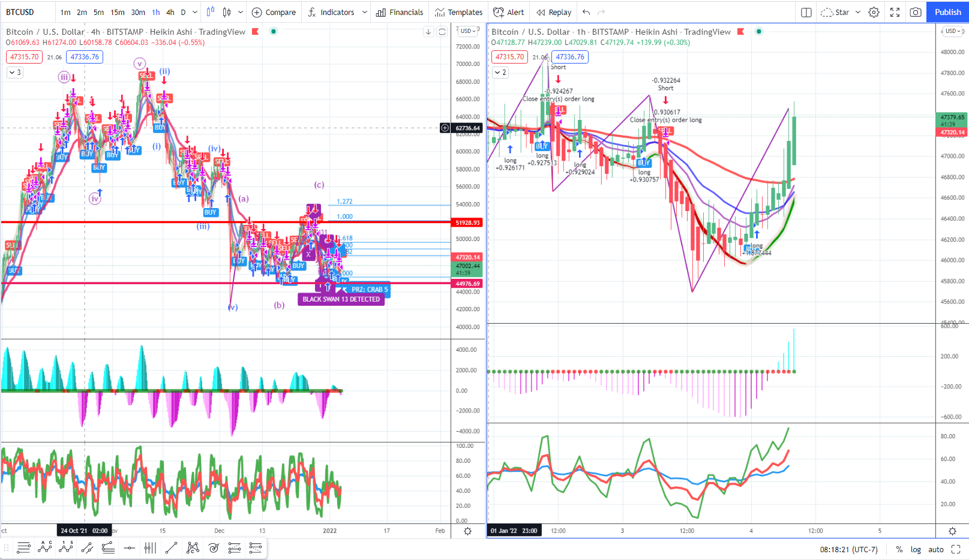This screenshot has height=560, width=969.
Task: Open the time axis settings gear on the 4h chart
Action: pyautogui.click(x=468, y=531)
